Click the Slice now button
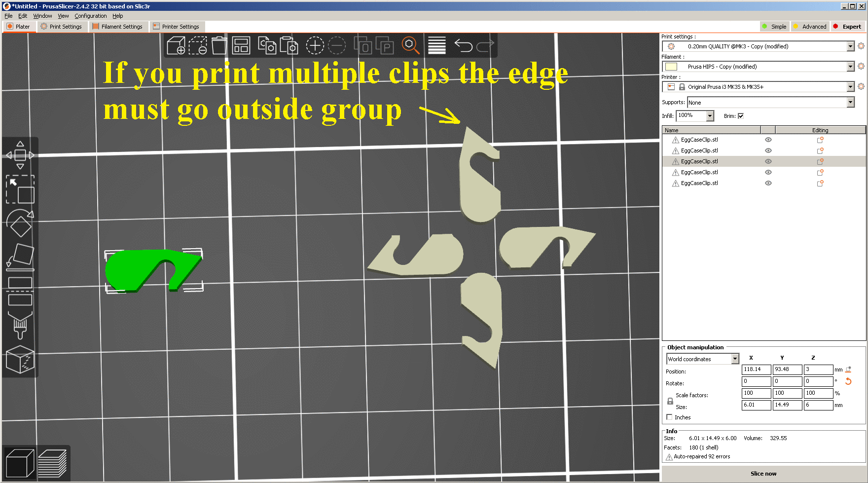868x483 pixels. coord(763,474)
